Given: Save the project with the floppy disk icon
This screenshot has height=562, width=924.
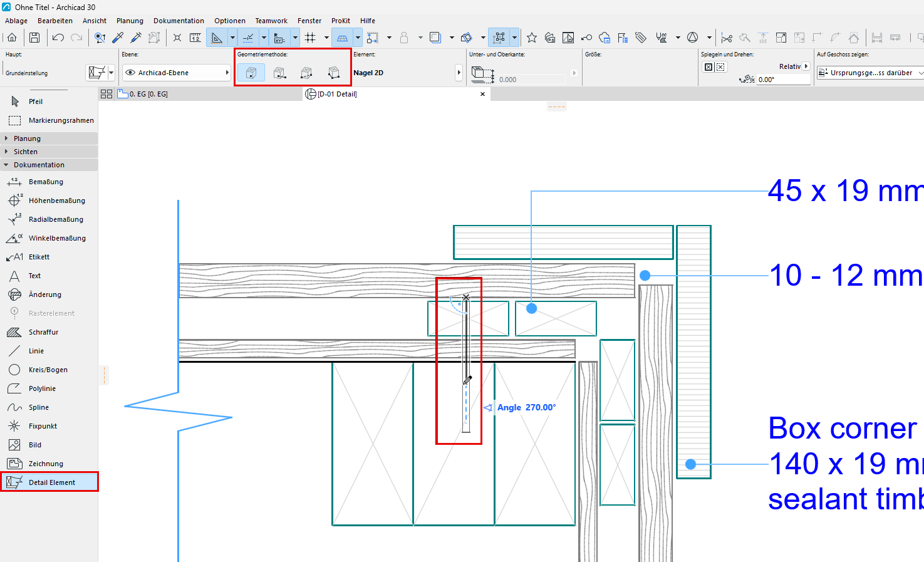Looking at the screenshot, I should tap(34, 38).
